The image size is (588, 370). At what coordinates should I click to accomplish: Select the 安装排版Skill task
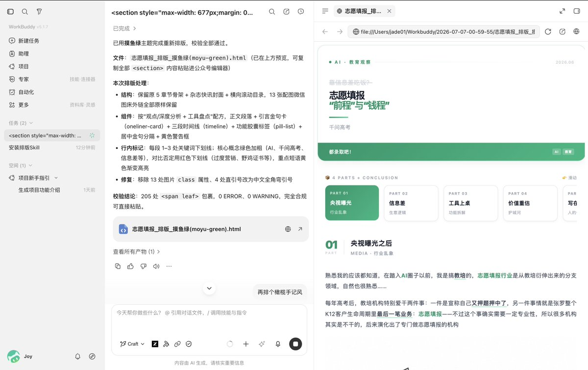tap(52, 148)
